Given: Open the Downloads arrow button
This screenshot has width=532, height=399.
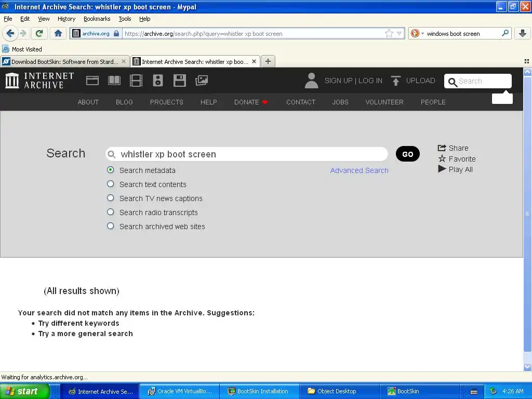Looking at the screenshot, I should tap(523, 33).
